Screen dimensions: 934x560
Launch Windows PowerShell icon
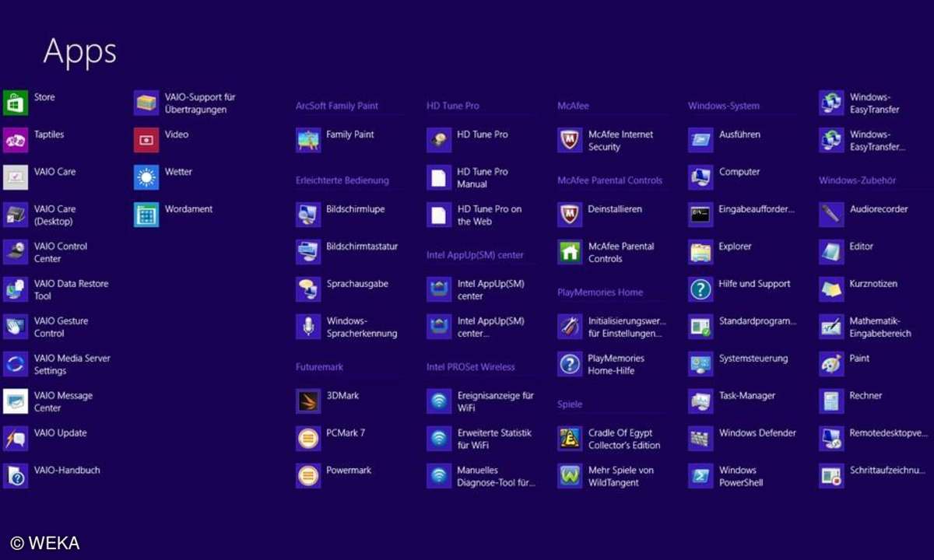[x=700, y=476]
